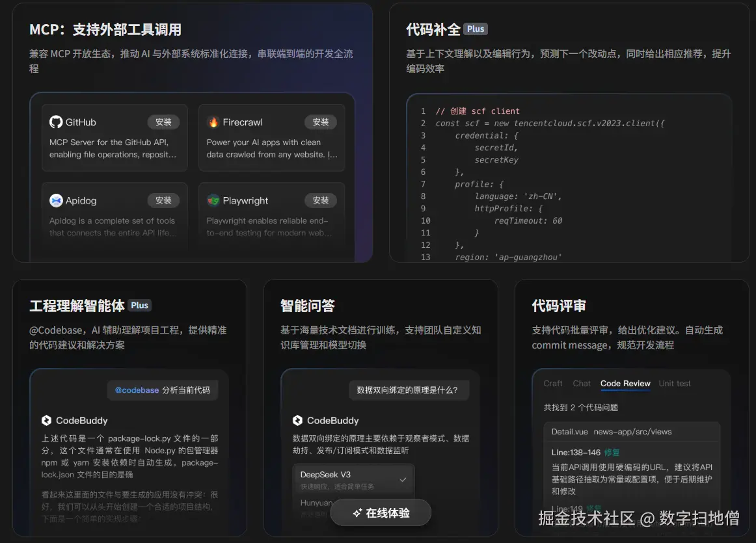Click the GitHub logo icon
Screen dimensions: 756x543
coord(56,122)
